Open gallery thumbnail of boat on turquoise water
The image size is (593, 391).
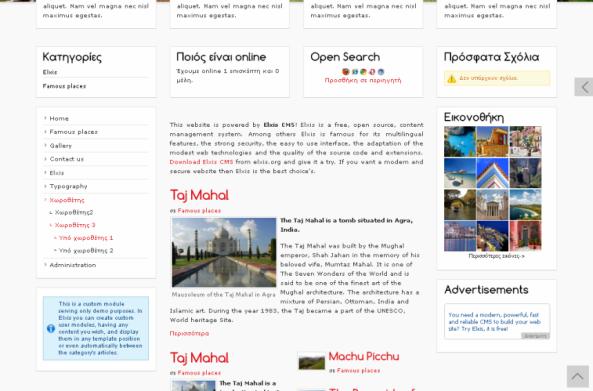tap(460, 141)
